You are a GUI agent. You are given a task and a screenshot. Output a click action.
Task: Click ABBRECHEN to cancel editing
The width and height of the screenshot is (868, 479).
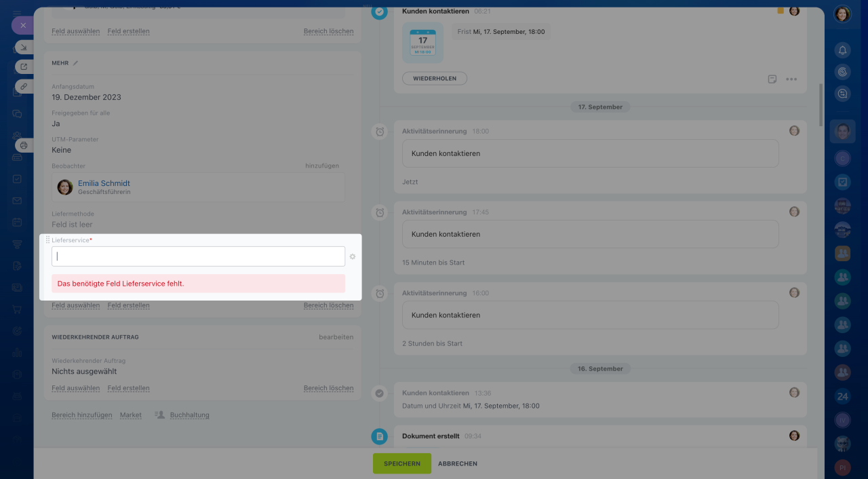pyautogui.click(x=457, y=463)
